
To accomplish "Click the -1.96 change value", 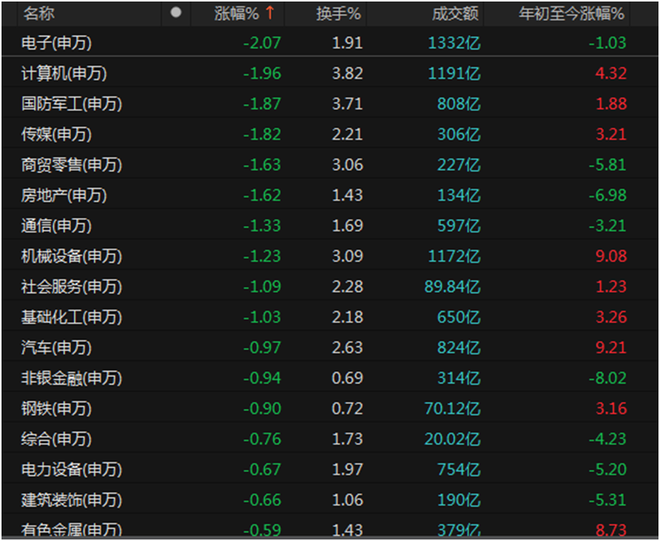I will tap(262, 74).
